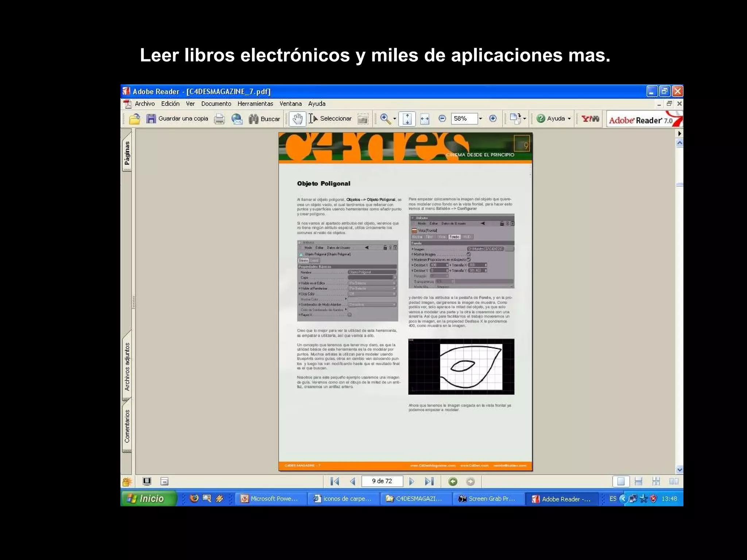Open the zoom percentage dropdown
Screen dimensions: 747x560
pos(480,118)
